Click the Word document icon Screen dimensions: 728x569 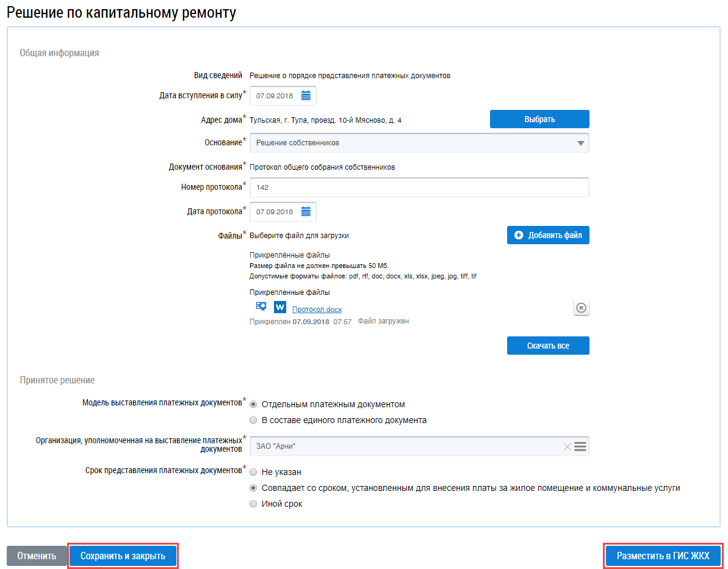click(x=280, y=307)
